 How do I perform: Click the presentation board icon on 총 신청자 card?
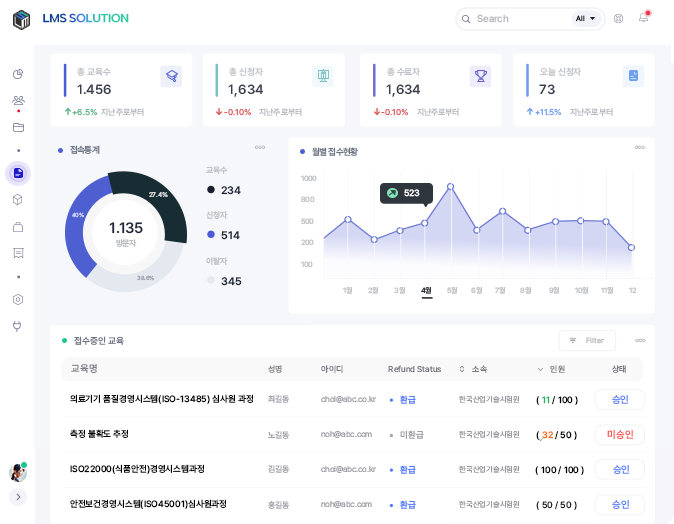pos(323,76)
